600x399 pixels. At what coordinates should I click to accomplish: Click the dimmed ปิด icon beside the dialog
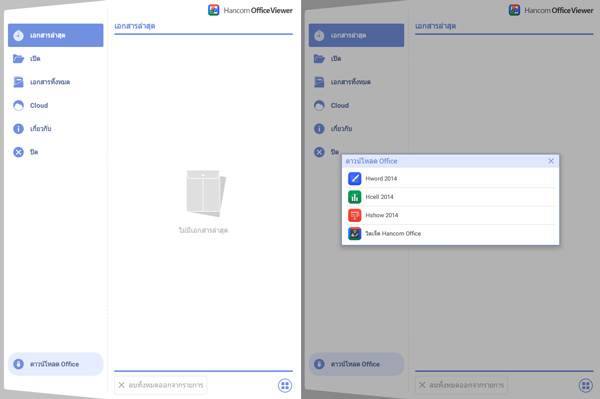point(319,152)
